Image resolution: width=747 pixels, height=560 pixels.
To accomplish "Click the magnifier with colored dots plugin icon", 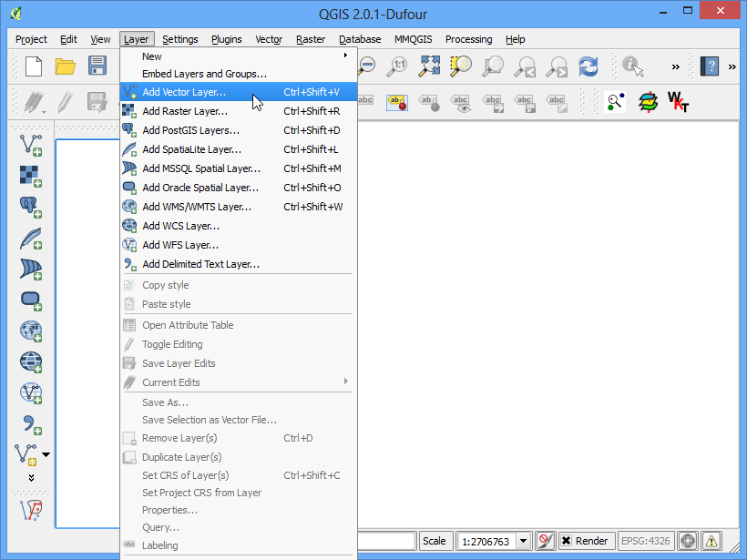I will click(x=615, y=102).
